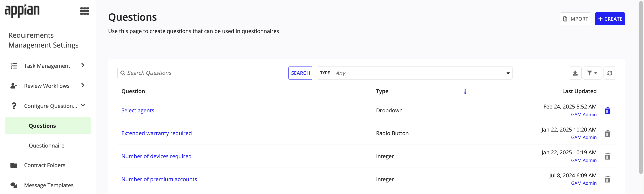Open the filter options dropdown

pyautogui.click(x=592, y=73)
